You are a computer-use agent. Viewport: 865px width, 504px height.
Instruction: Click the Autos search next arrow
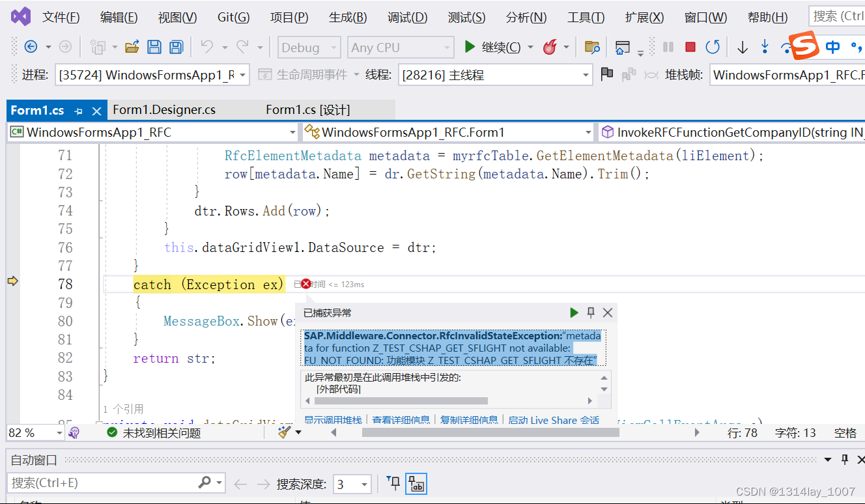point(263,484)
